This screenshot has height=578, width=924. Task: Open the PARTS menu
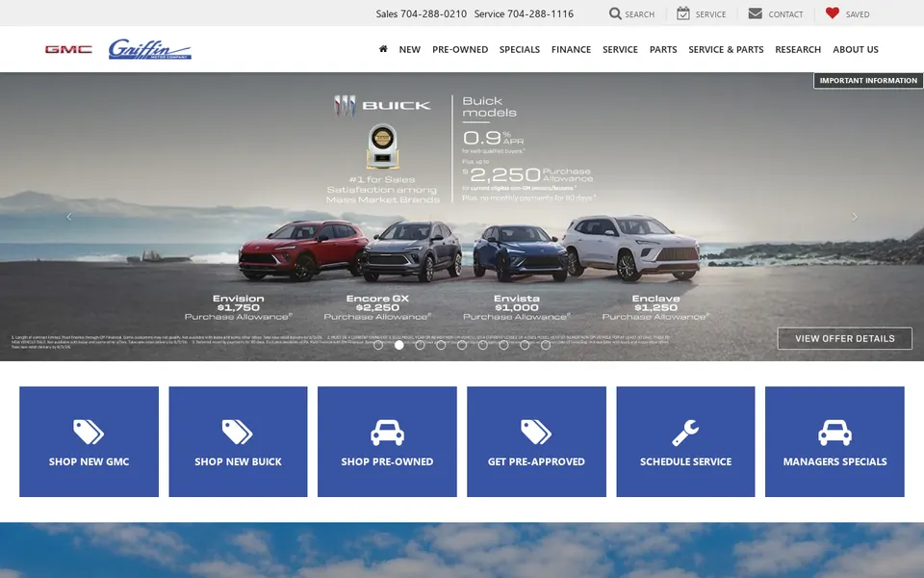[663, 49]
